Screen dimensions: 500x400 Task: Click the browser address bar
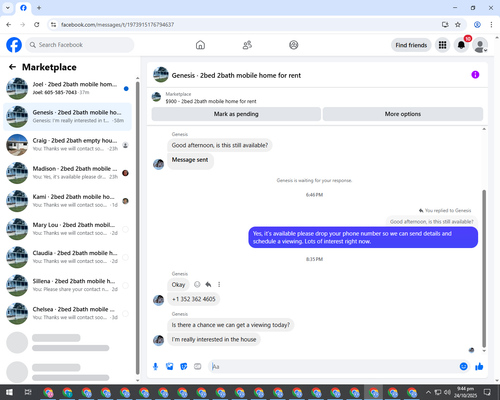(247, 25)
